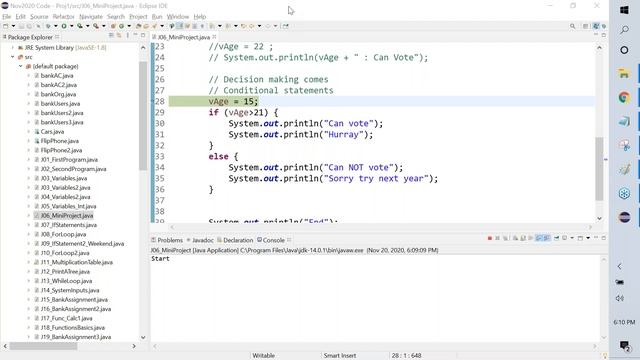Select FlipPhone.java in Package Explorer
The width and height of the screenshot is (640, 360).
point(60,141)
